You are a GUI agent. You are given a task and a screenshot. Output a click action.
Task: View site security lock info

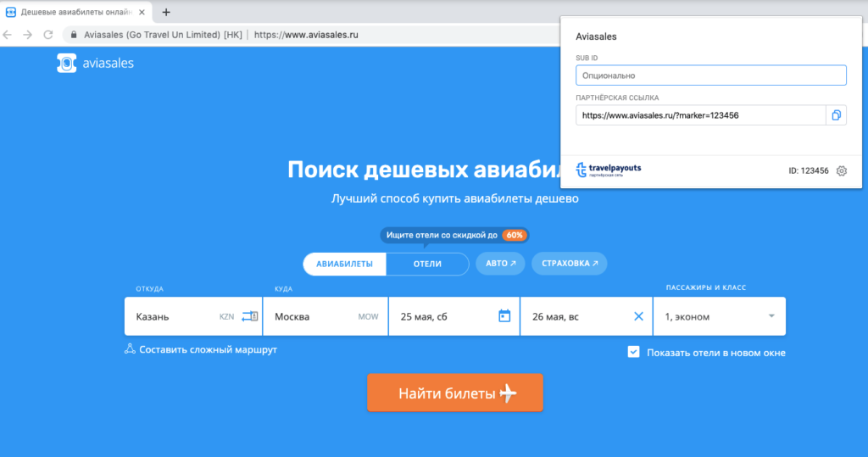click(x=74, y=35)
